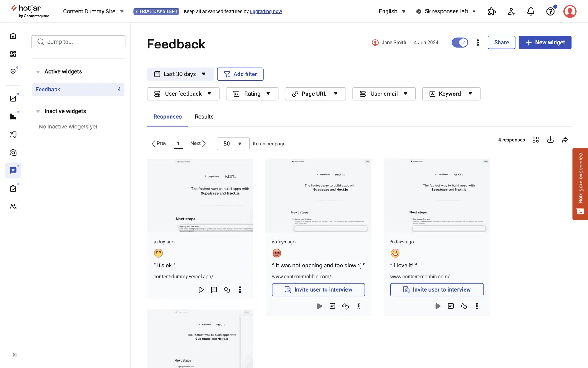Open the integrations puzzle-piece icon
This screenshot has width=588, height=368.
click(x=492, y=11)
